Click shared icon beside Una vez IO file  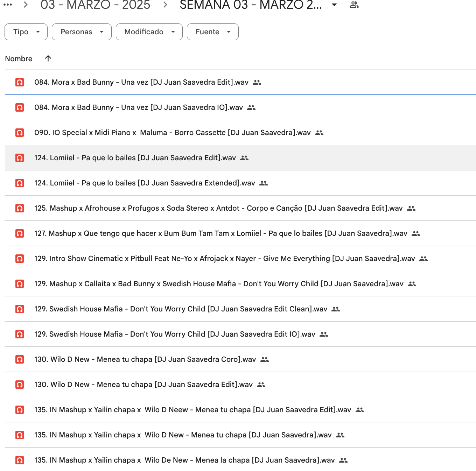pyautogui.click(x=251, y=107)
